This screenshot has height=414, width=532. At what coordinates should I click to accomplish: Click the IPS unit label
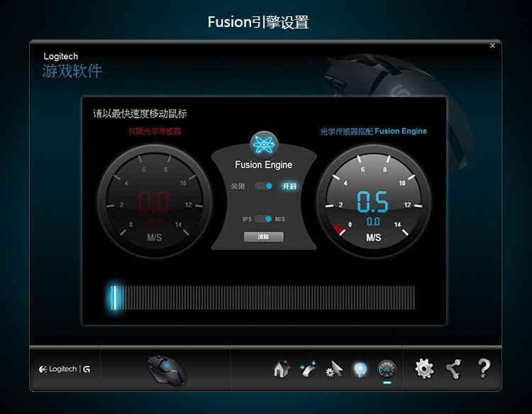click(x=247, y=219)
